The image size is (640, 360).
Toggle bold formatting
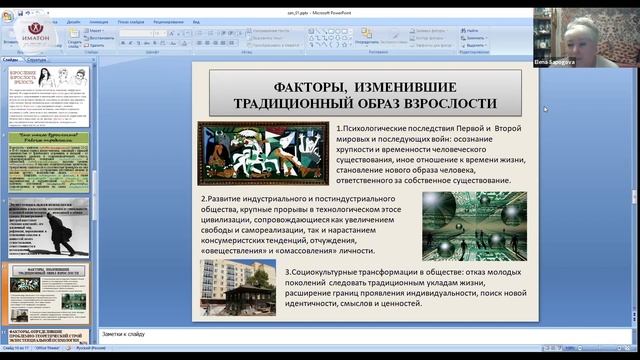122,43
